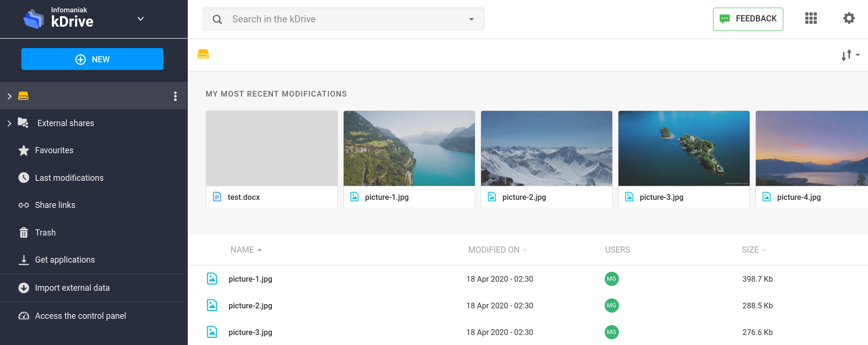This screenshot has height=345, width=868.
Task: Click the picture-2.jpg card image icon
Action: point(492,197)
